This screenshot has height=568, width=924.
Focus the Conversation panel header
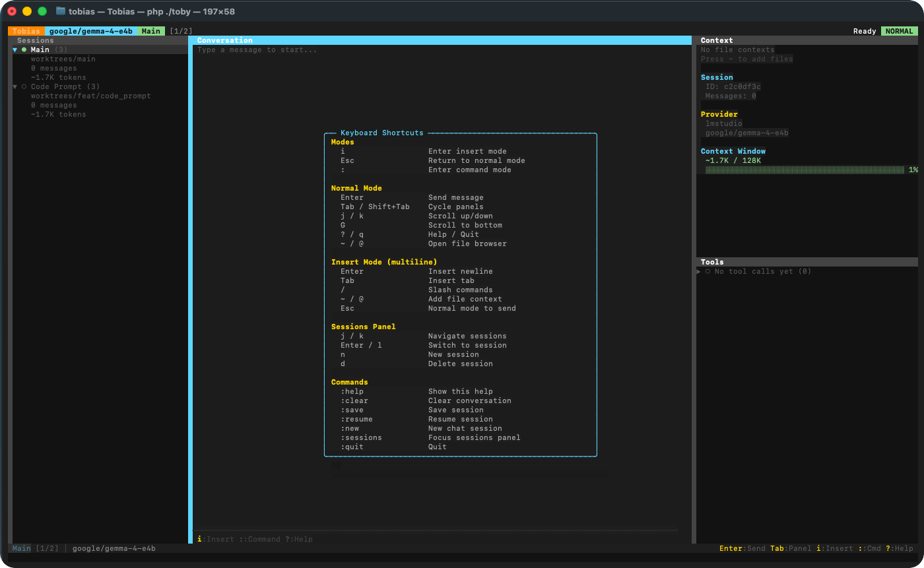(442, 40)
